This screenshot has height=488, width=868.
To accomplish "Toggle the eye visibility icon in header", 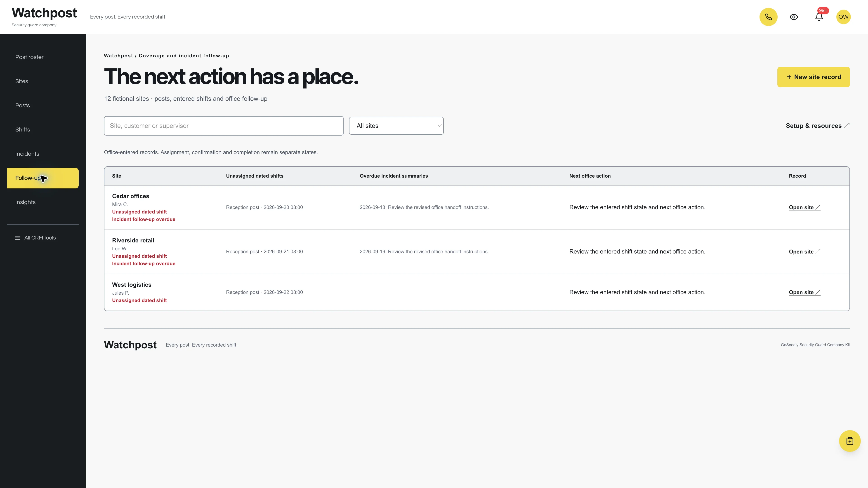I will tap(794, 17).
